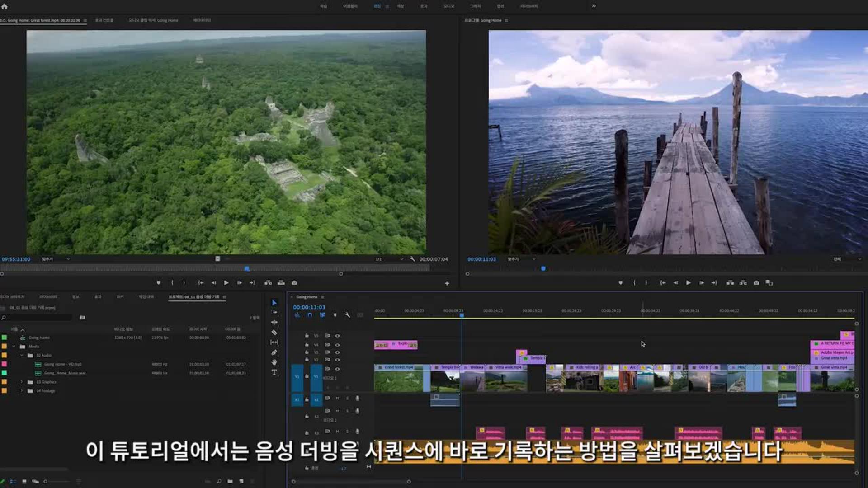Image resolution: width=868 pixels, height=488 pixels.
Task: Toggle lock on the A2 audio track
Action: 307,416
